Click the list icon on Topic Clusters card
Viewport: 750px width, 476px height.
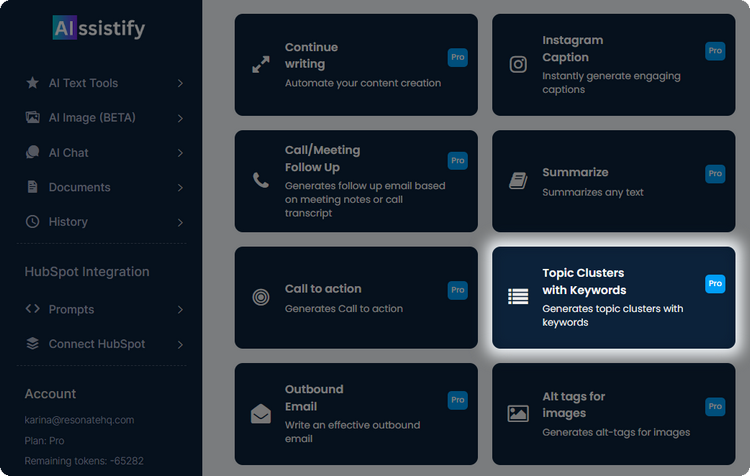coord(518,296)
